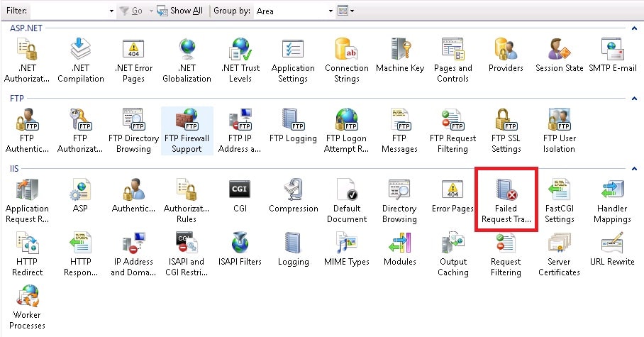Image resolution: width=644 pixels, height=337 pixels.
Task: Open URL Rewrite feature
Action: (x=612, y=249)
